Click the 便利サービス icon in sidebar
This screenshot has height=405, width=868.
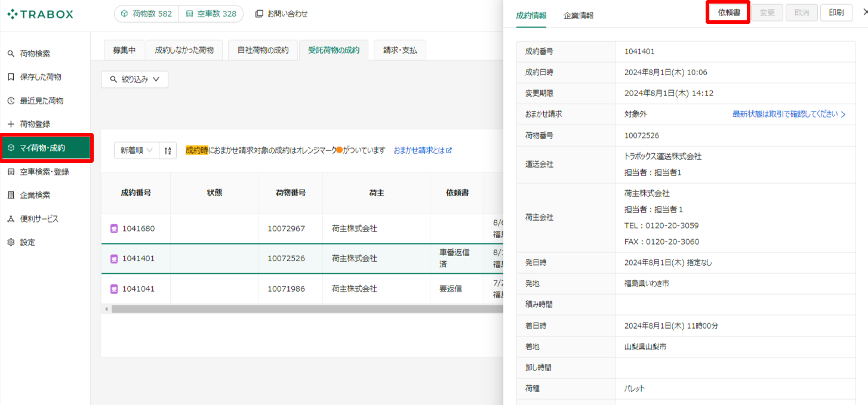[x=11, y=219]
